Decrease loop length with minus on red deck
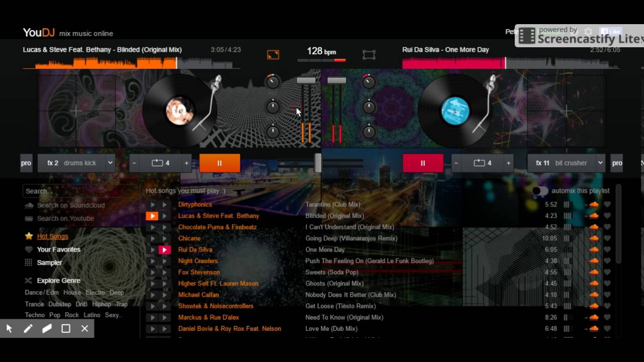Image resolution: width=644 pixels, height=362 pixels. 456,163
